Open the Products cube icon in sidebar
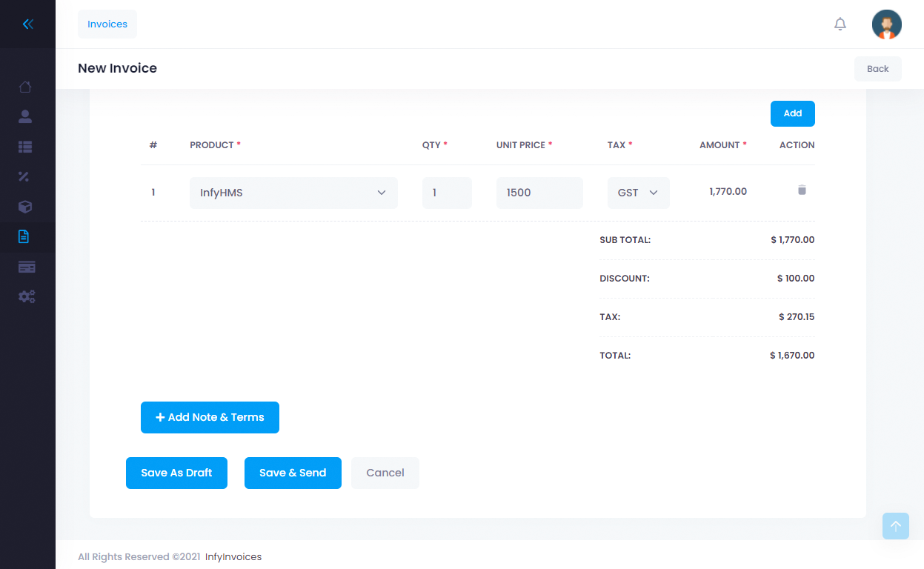Screen dimensions: 924x569 [25, 207]
